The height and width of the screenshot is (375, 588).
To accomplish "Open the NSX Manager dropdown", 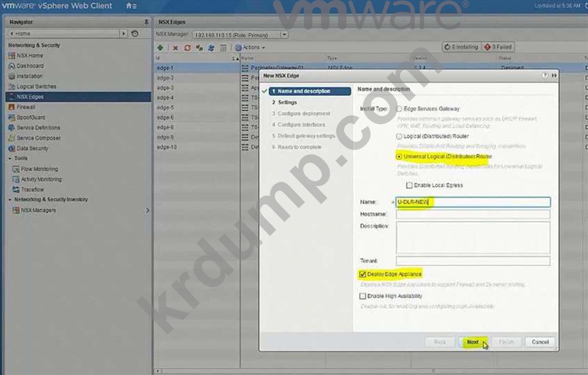I will coord(284,35).
